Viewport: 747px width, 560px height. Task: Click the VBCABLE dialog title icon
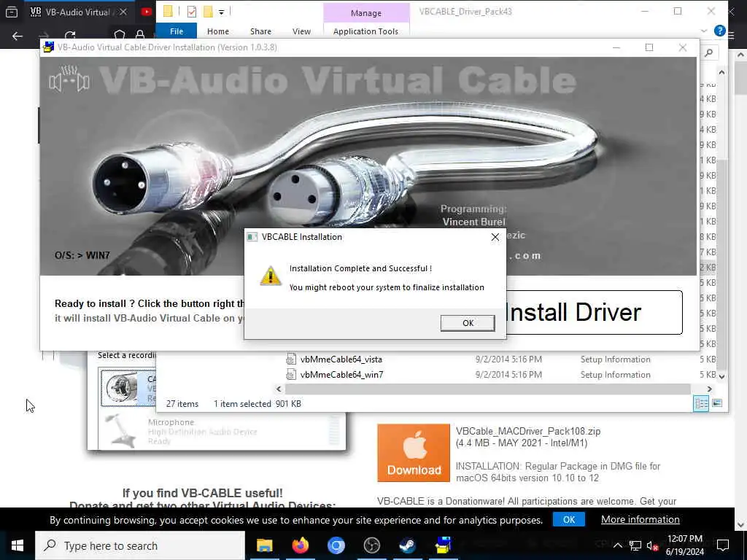tap(252, 237)
